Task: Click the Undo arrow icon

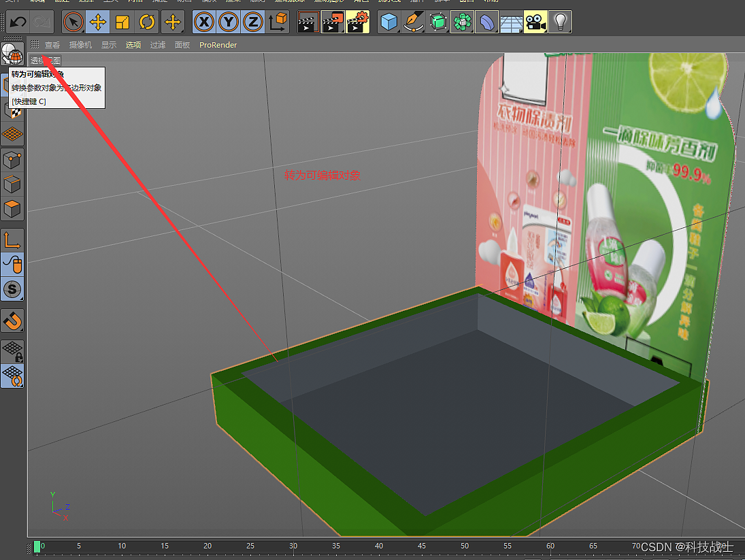Action: click(x=18, y=22)
